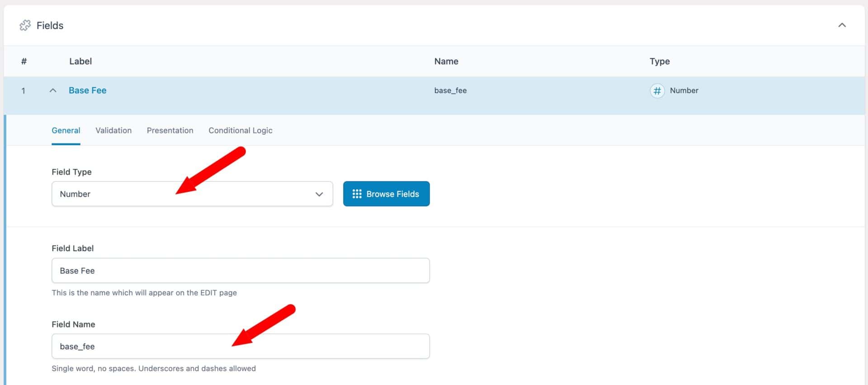The width and height of the screenshot is (868, 385).
Task: Click the hash Number type icon
Action: click(x=657, y=91)
